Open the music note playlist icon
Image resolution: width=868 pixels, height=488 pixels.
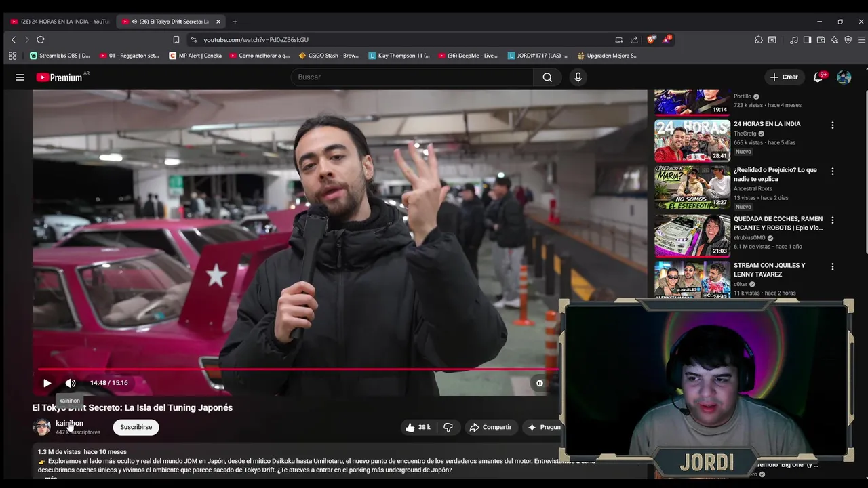(x=793, y=40)
